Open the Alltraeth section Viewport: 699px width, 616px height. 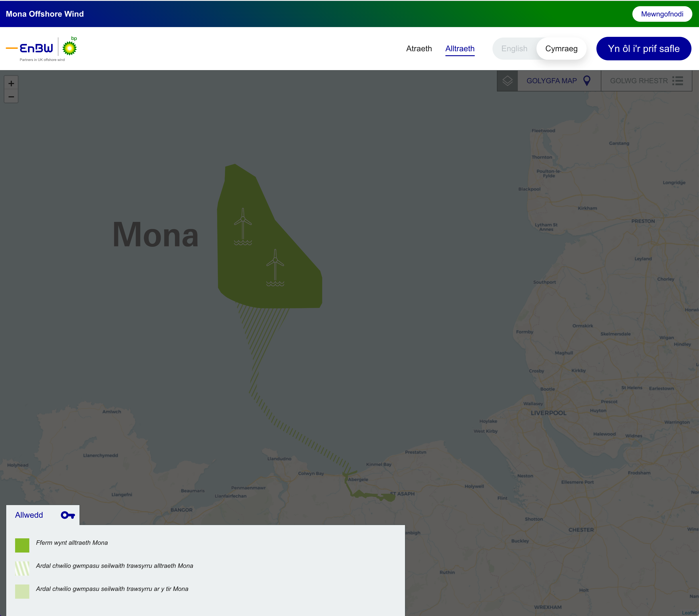click(x=460, y=49)
